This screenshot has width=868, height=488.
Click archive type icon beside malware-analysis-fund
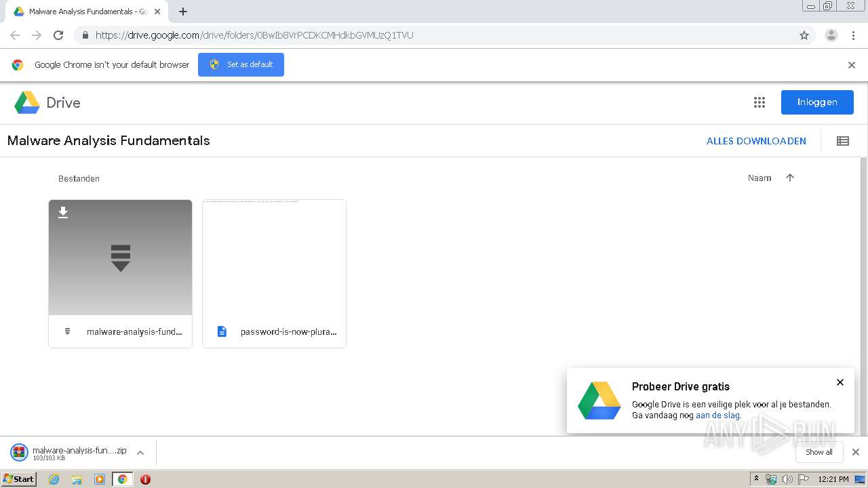point(67,331)
